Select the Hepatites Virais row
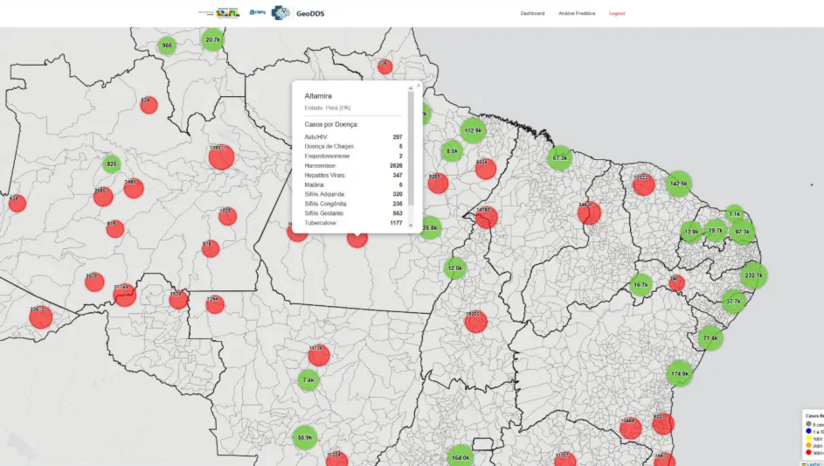The image size is (824, 466). click(x=353, y=175)
